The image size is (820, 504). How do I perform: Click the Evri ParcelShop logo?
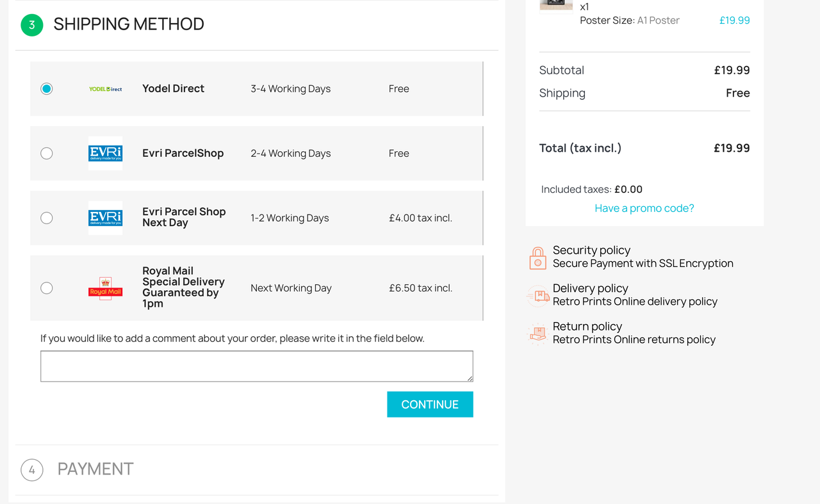105,153
